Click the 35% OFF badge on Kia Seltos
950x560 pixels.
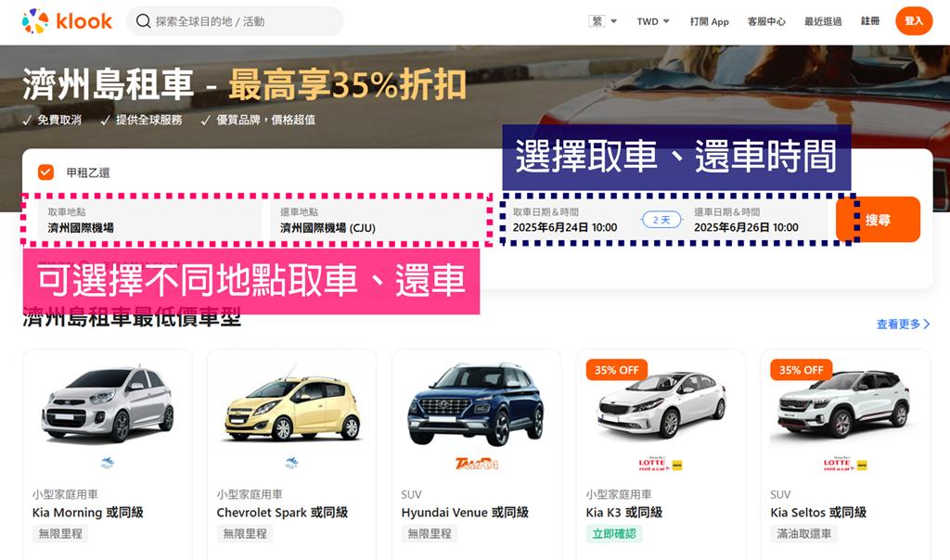click(x=801, y=370)
